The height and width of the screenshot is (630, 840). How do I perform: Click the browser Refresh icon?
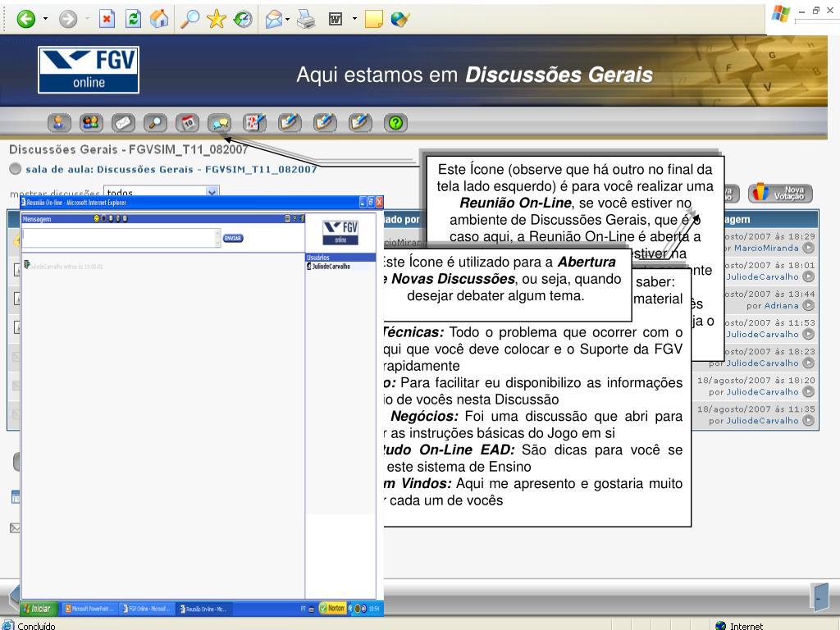(x=135, y=19)
